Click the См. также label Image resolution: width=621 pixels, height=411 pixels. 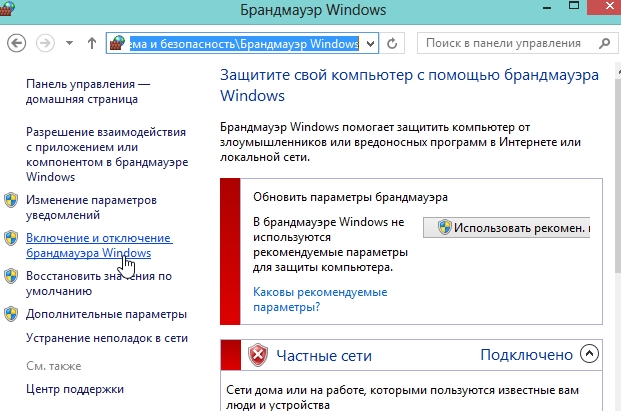point(53,366)
